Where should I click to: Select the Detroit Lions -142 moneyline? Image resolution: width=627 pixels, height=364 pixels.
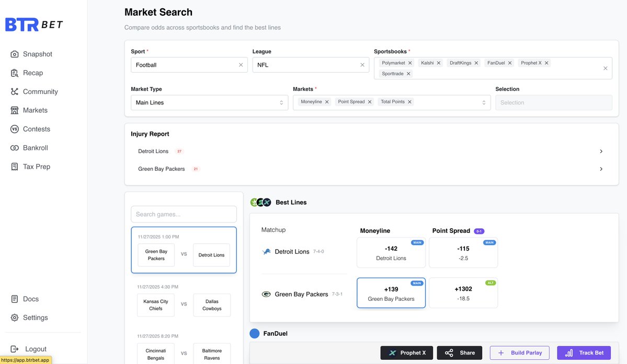coord(391,253)
